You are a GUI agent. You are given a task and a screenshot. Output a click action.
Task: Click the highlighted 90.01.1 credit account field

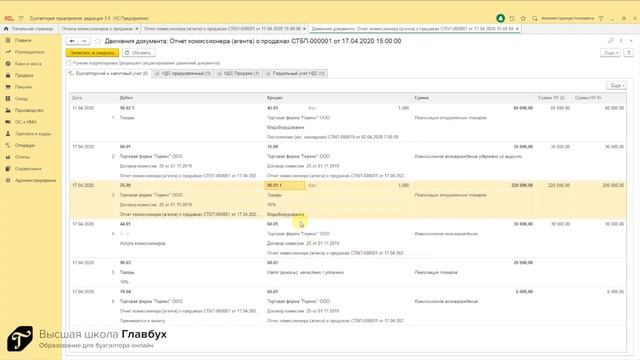tap(285, 185)
